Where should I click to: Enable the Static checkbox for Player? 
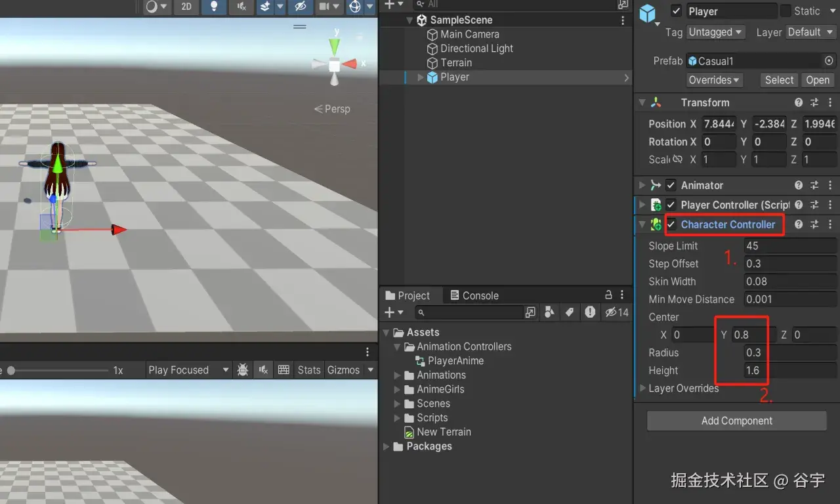coord(786,11)
